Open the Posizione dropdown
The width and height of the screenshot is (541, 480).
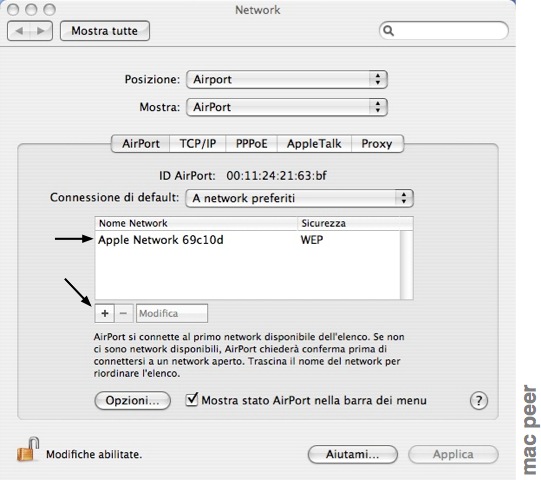(287, 79)
